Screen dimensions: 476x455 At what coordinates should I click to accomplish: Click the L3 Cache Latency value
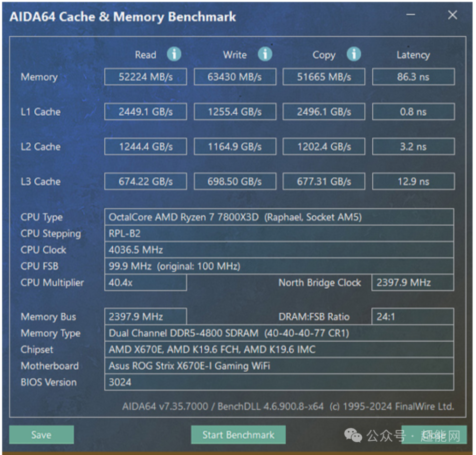[413, 182]
